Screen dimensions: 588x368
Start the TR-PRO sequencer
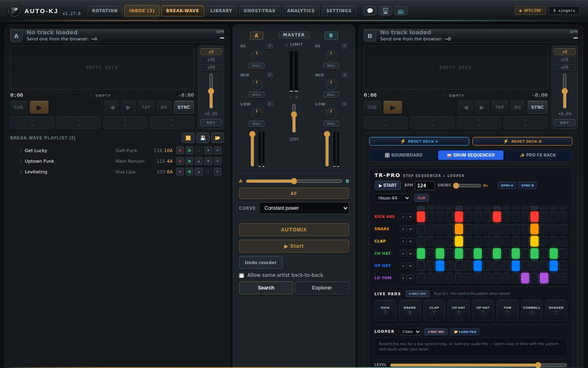point(388,185)
